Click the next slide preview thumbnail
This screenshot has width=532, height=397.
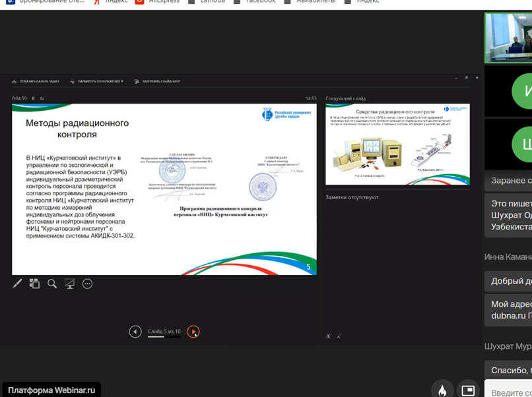tap(397, 144)
